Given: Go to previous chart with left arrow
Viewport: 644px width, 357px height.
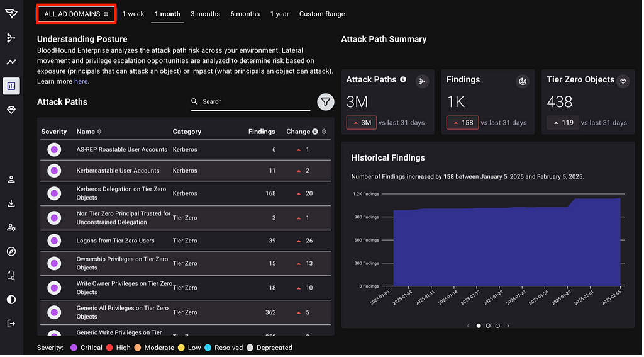Looking at the screenshot, I should tap(468, 326).
